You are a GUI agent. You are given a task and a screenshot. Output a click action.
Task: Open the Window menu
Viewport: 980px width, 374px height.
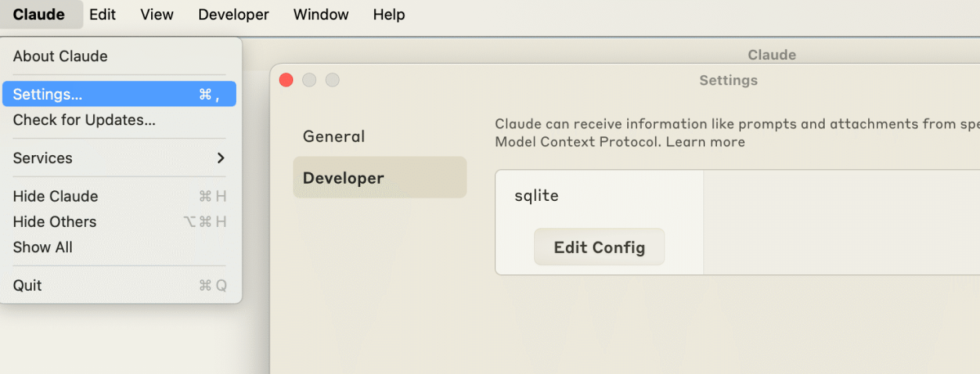tap(321, 15)
